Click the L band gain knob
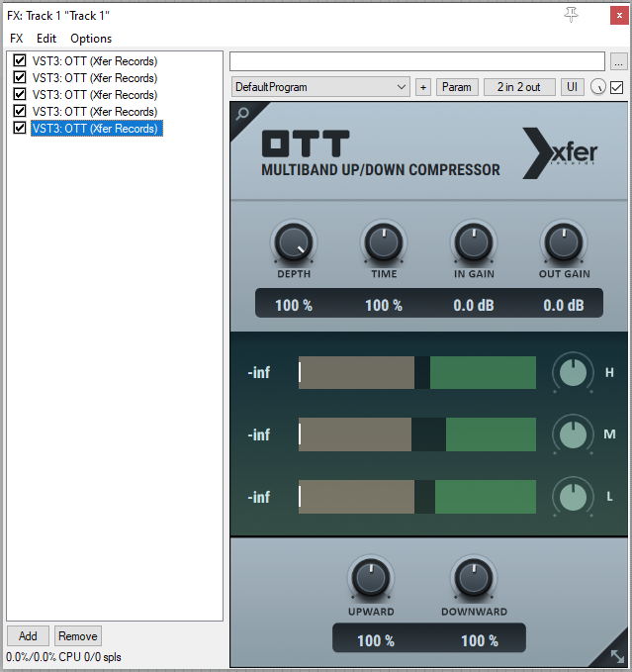The width and height of the screenshot is (632, 672). coord(571,496)
